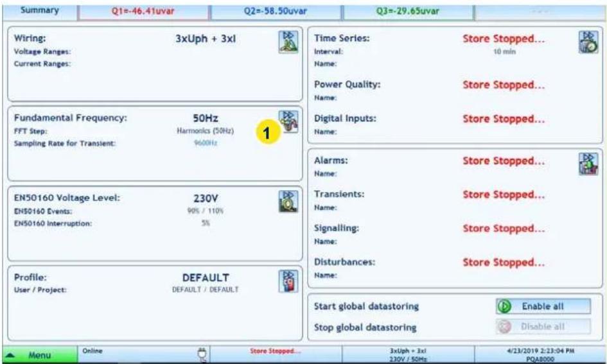The width and height of the screenshot is (607, 364).
Task: Select the Q2=-58.50uvar tab
Action: pyautogui.click(x=276, y=11)
